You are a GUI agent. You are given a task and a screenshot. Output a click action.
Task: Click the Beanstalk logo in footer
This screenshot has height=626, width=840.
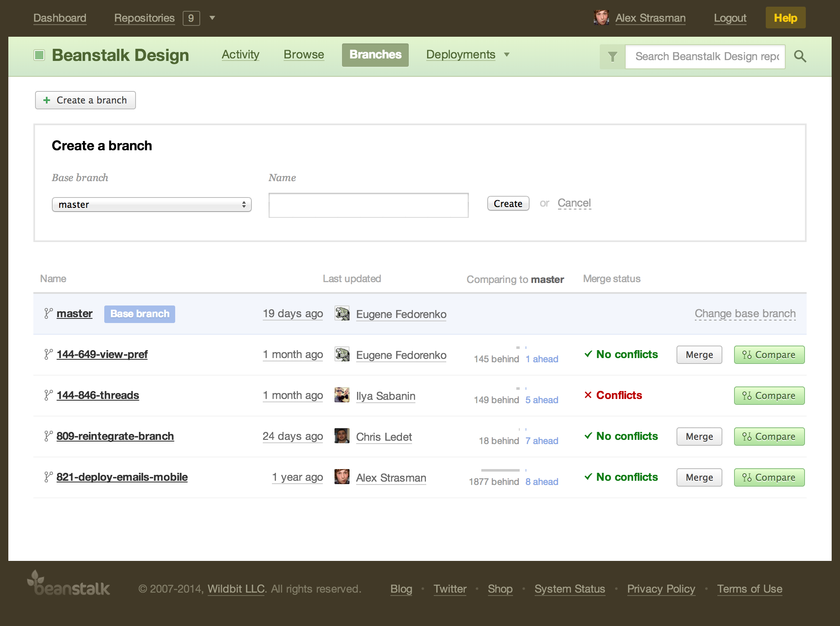68,583
